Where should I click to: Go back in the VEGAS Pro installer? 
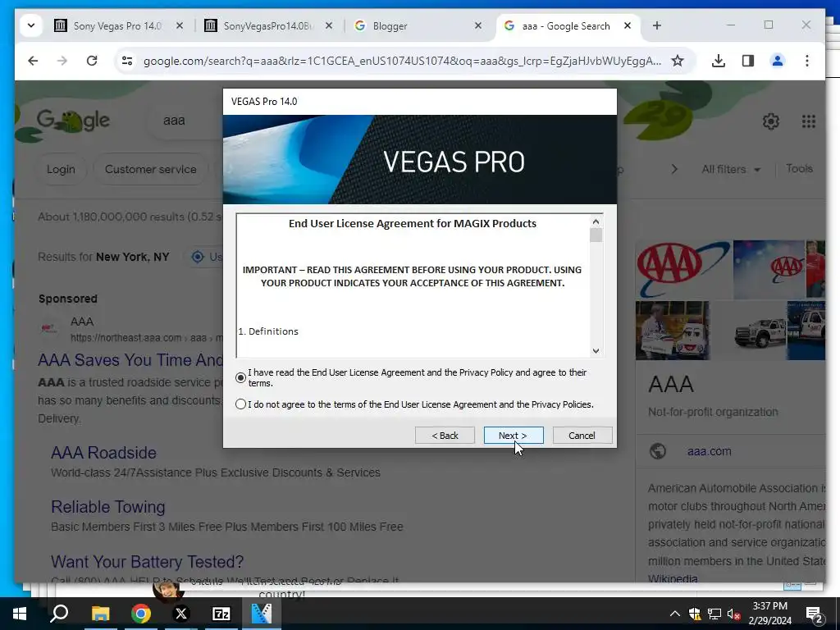click(445, 436)
